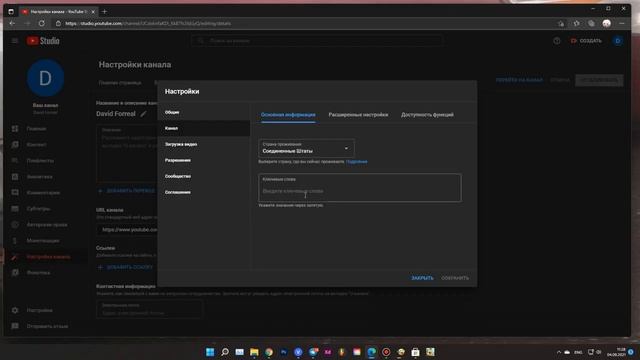The height and width of the screenshot is (360, 640).
Task: Click the ДОБАВИТЬ ССЫЛКУ add link button
Action: pyautogui.click(x=126, y=267)
